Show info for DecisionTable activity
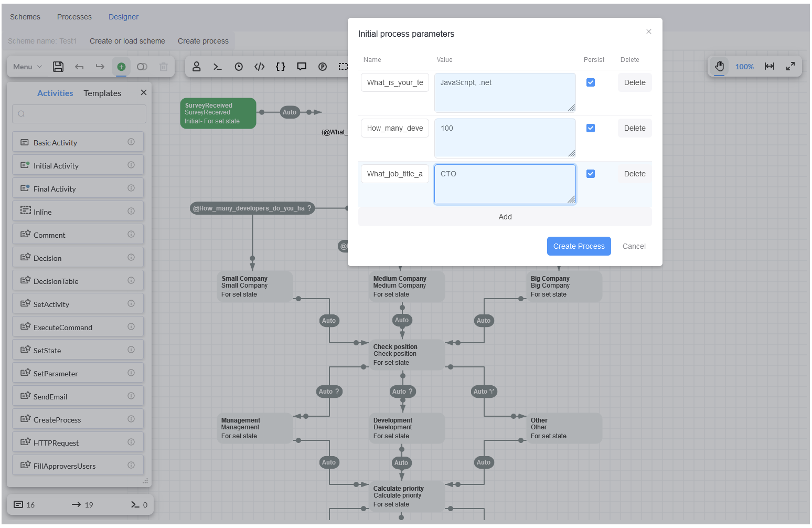 131,280
